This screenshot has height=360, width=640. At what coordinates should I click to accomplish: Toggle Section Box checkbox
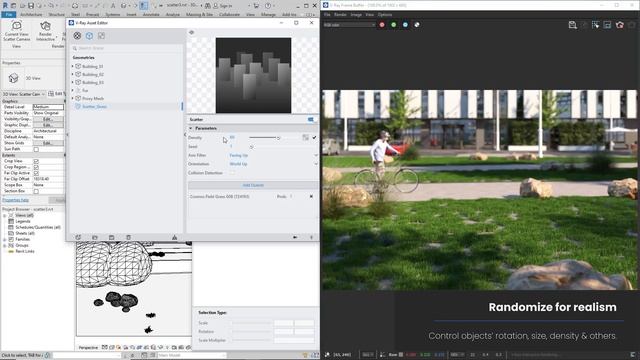click(36, 191)
